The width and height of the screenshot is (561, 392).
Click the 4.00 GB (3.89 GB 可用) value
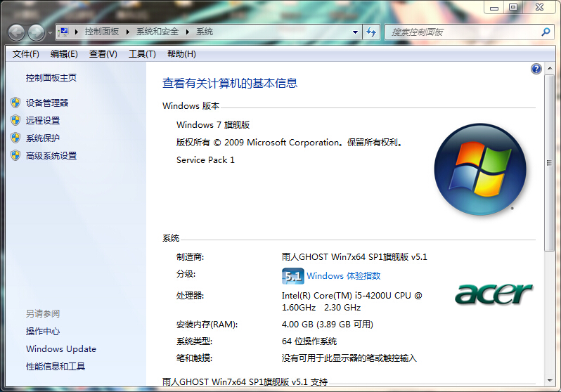point(328,325)
